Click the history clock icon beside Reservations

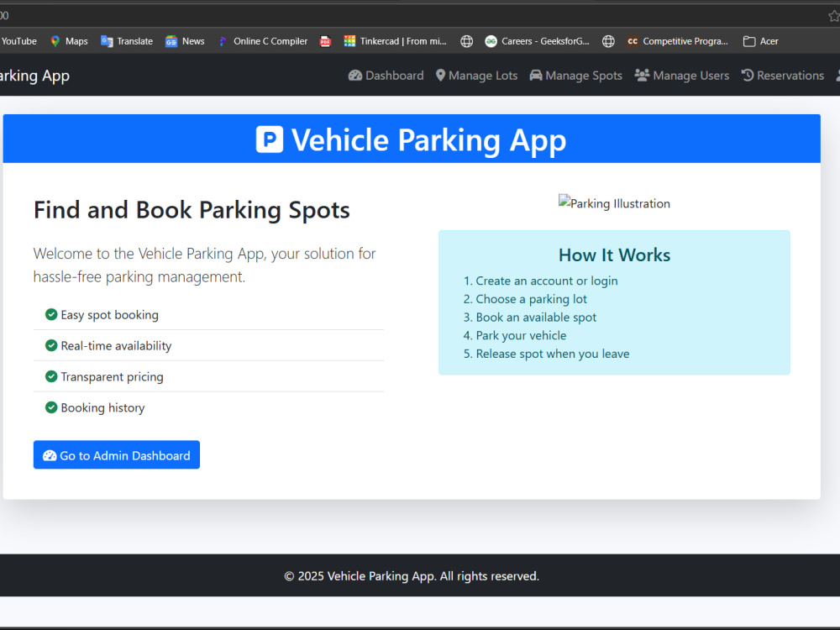click(748, 75)
